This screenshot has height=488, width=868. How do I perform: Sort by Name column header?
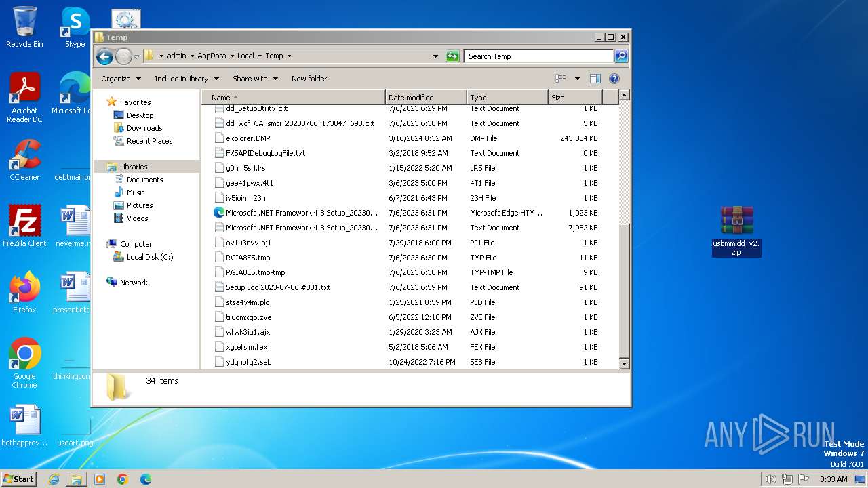tap(294, 98)
